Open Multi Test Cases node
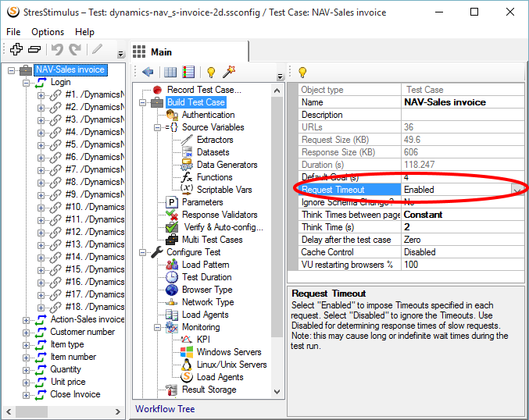529x420 pixels. (213, 240)
